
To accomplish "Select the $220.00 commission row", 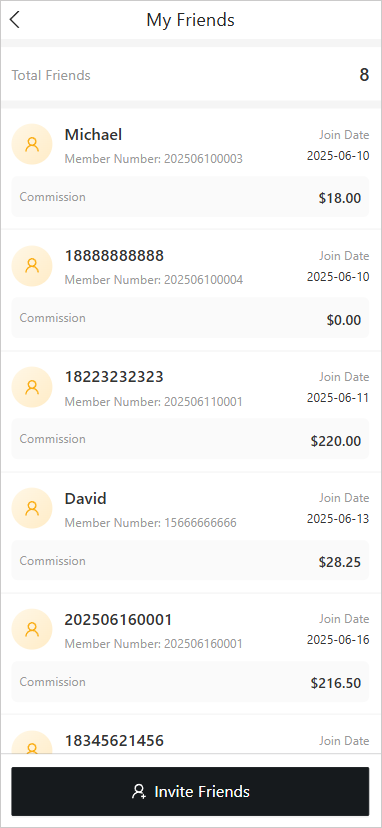I will tap(190, 439).
